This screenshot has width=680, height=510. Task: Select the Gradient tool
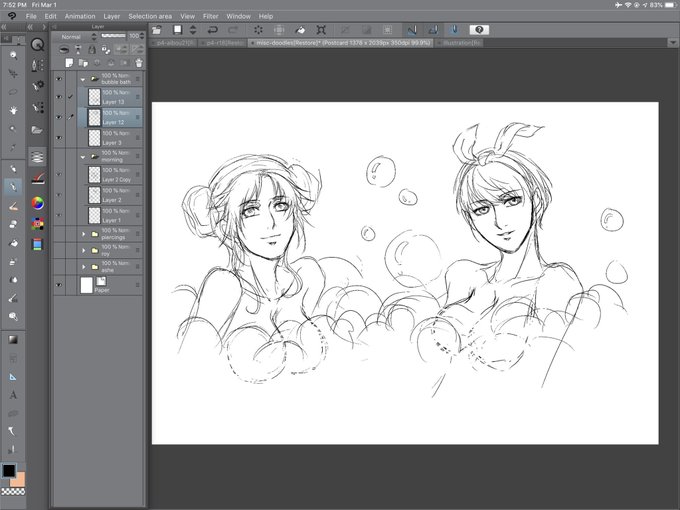pos(13,340)
